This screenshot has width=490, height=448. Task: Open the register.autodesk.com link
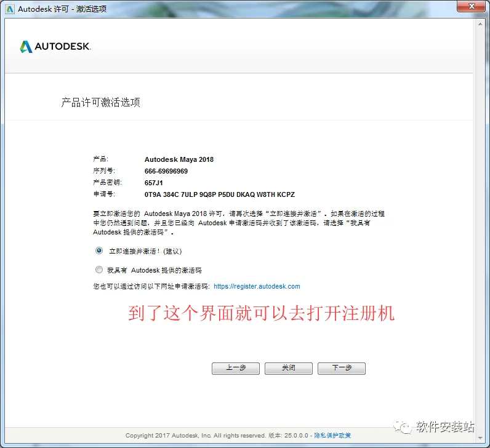257,286
